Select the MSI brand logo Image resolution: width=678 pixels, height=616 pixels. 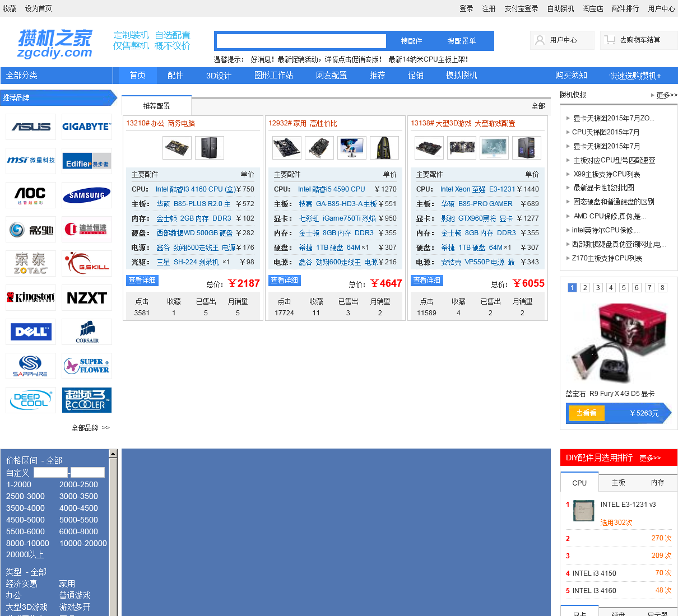tap(31, 161)
